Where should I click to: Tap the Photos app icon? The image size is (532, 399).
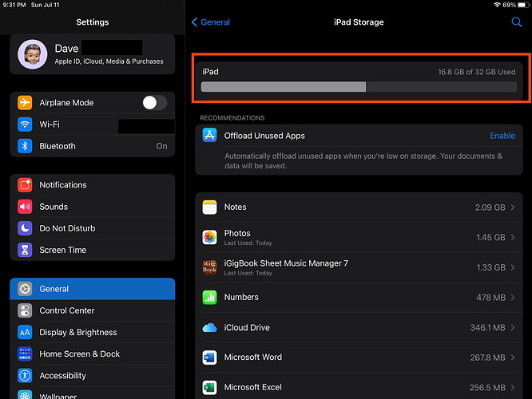pos(209,237)
